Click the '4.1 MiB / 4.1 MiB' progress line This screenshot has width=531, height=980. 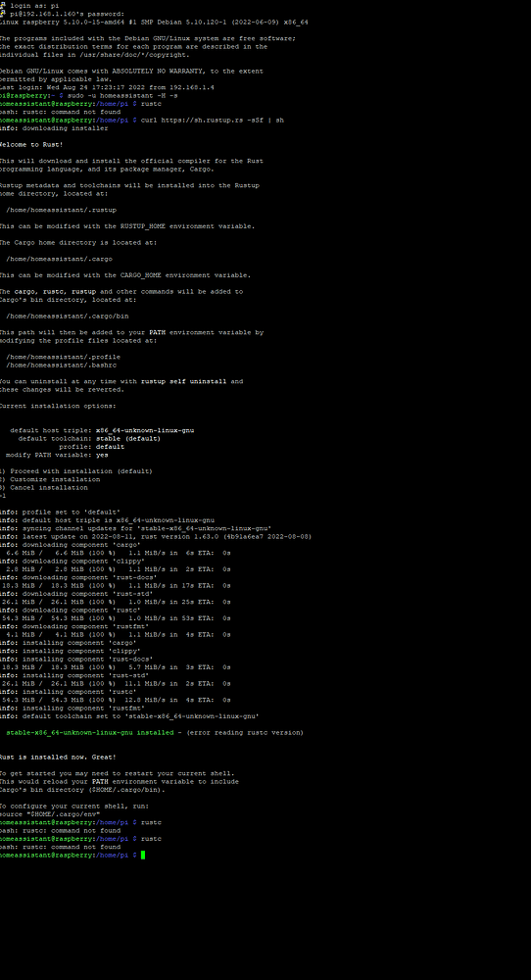pos(119,634)
